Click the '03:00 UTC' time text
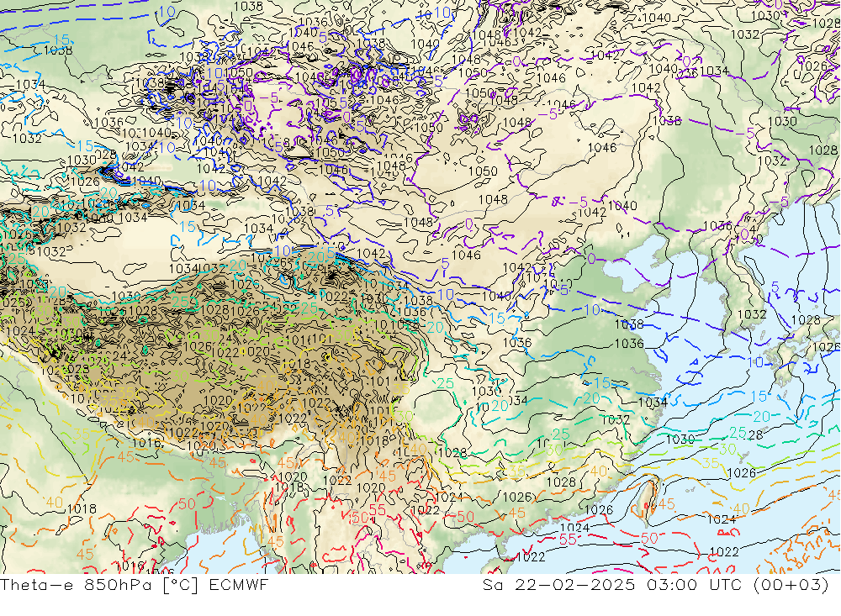841x616 pixels. pos(693,585)
